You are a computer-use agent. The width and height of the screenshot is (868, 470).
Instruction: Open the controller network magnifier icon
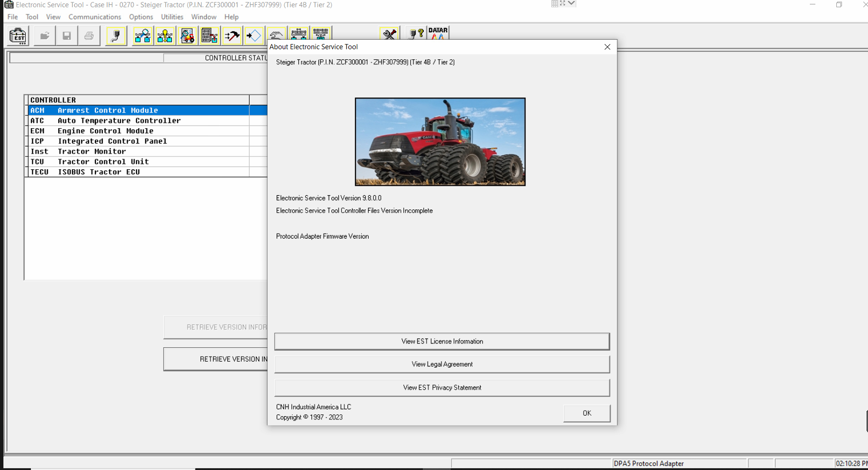tap(143, 36)
